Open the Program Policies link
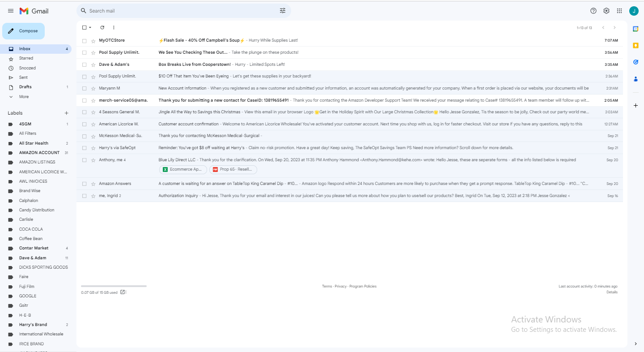The height and width of the screenshot is (352, 644). coord(363,286)
